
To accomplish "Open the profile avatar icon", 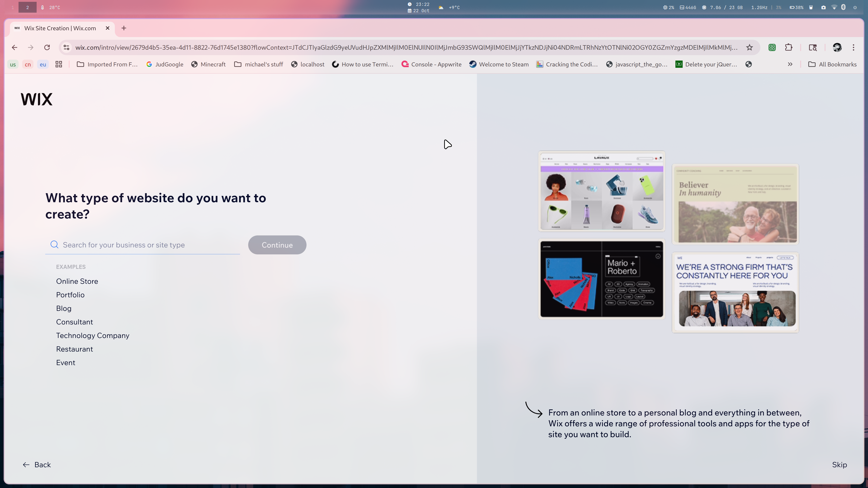I will (x=837, y=47).
